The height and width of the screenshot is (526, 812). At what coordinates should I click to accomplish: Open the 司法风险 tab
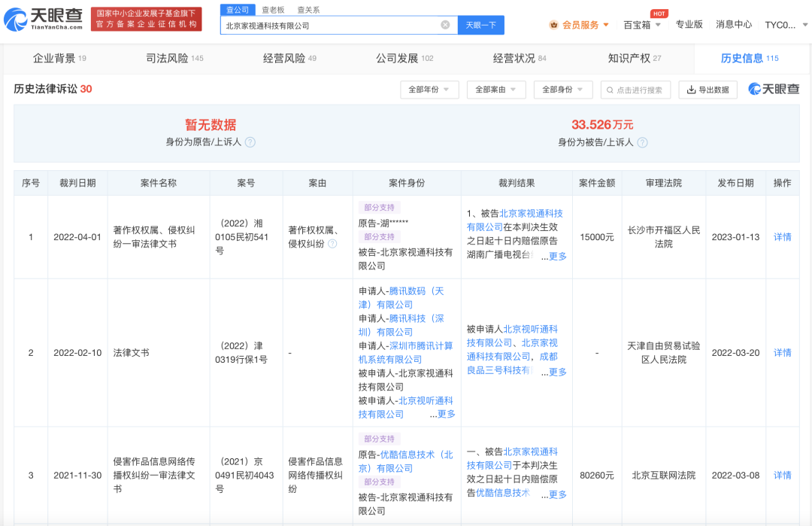click(x=174, y=58)
